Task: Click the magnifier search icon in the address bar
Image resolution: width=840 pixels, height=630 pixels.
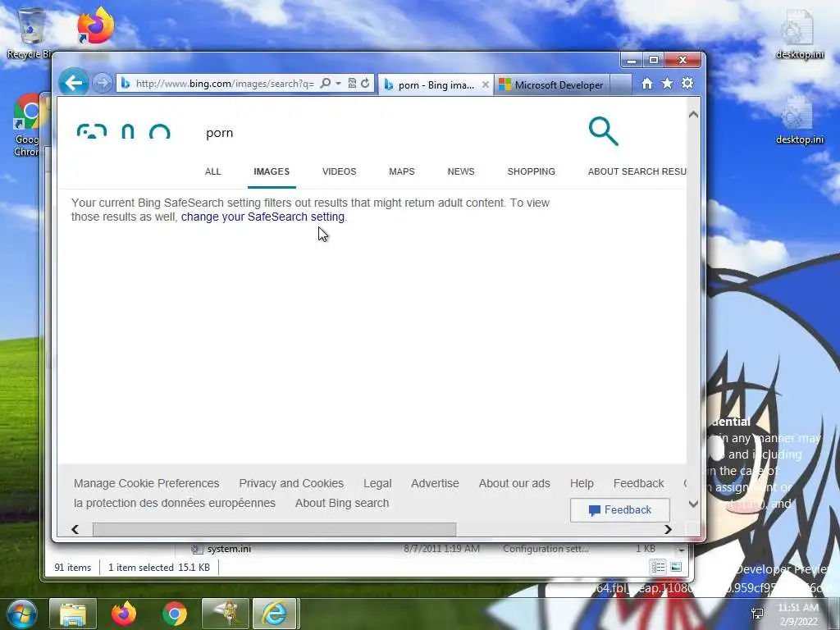Action: click(x=325, y=84)
